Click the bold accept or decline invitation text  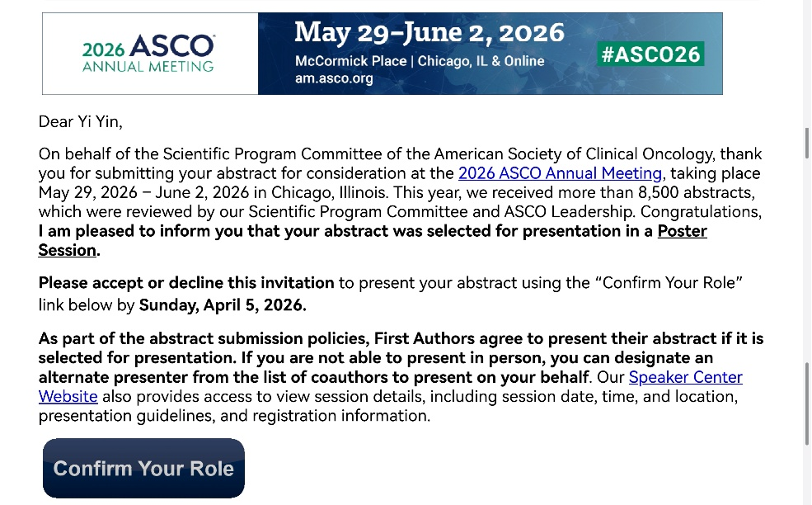tap(186, 283)
